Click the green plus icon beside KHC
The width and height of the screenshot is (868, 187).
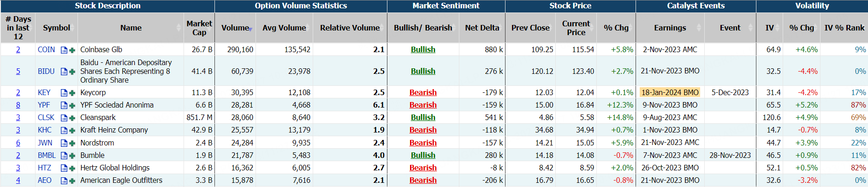click(72, 131)
